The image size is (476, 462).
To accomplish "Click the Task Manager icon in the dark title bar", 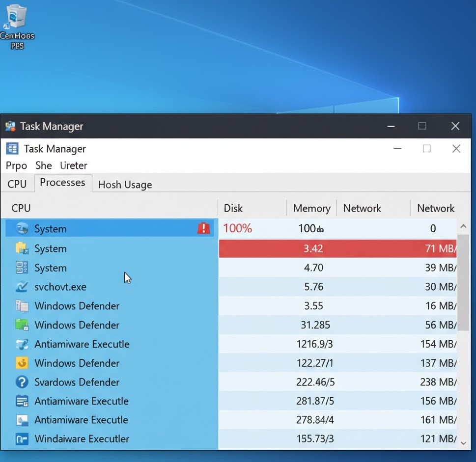I will point(10,127).
